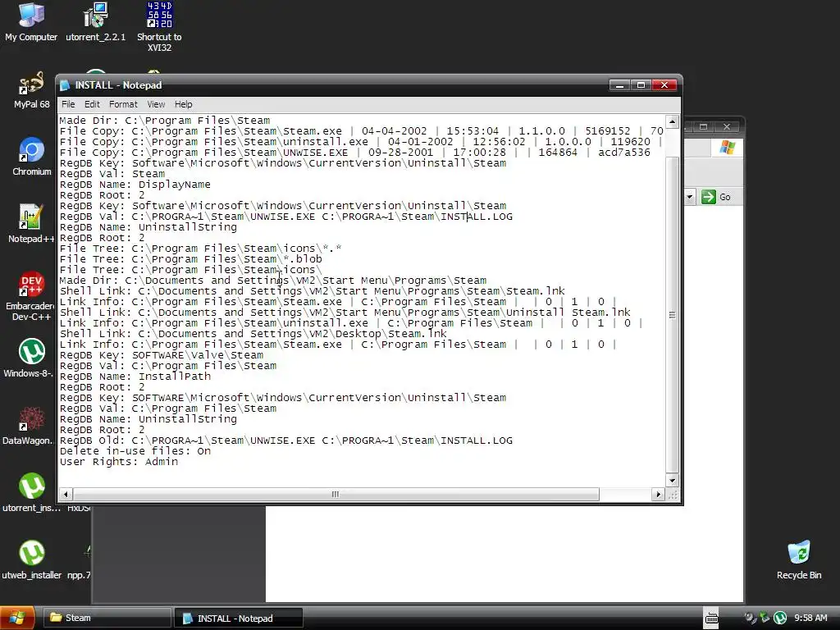Click the green Go arrow in background window
840x630 pixels.
[708, 197]
